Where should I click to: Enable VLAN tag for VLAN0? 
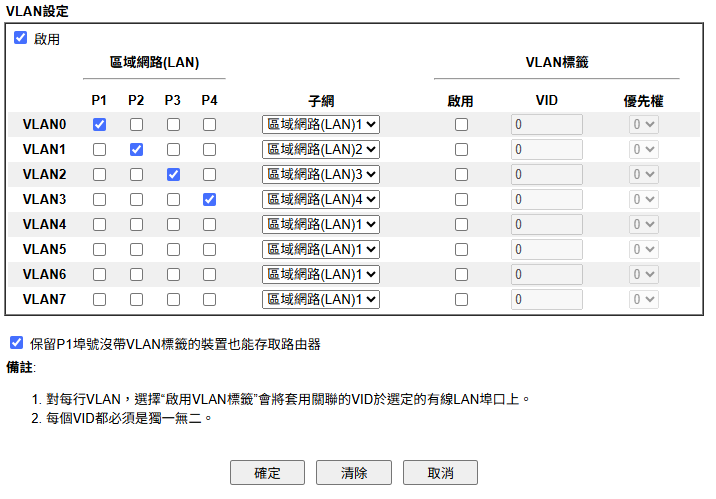tap(461, 125)
